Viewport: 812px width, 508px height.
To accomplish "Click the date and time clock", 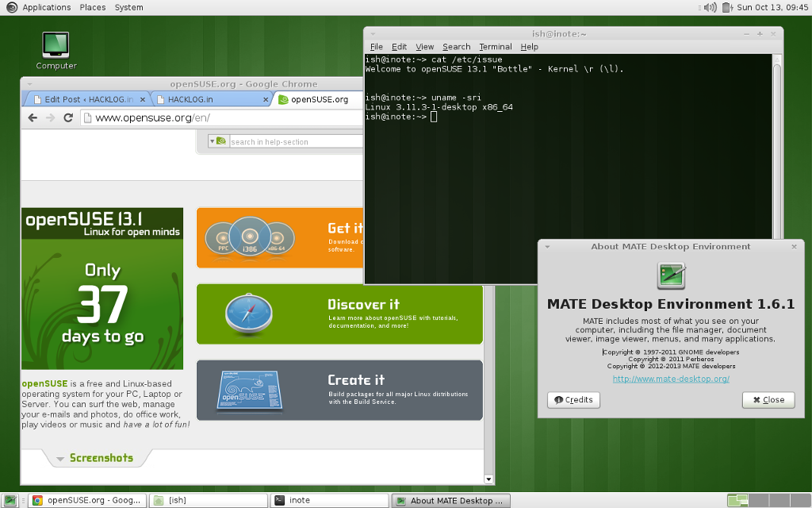I will tap(772, 7).
